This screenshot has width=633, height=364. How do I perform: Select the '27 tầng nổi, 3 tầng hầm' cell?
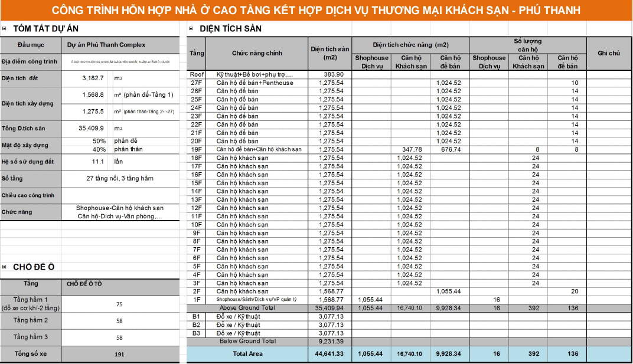coord(120,178)
